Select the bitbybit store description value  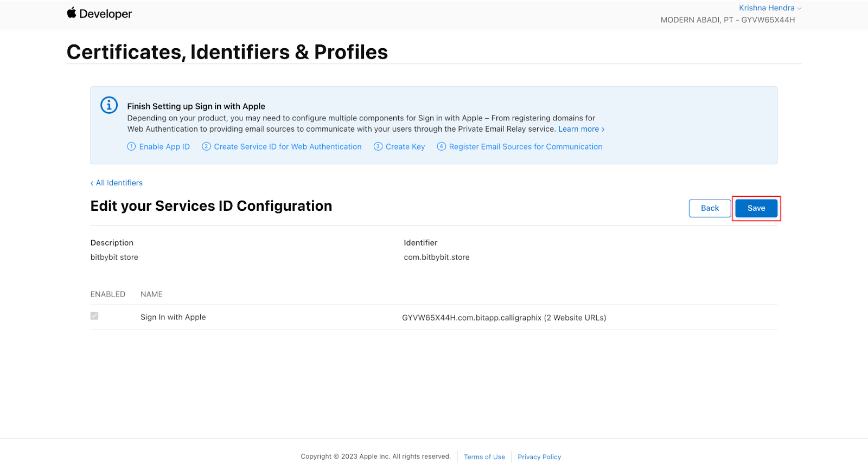click(x=114, y=257)
